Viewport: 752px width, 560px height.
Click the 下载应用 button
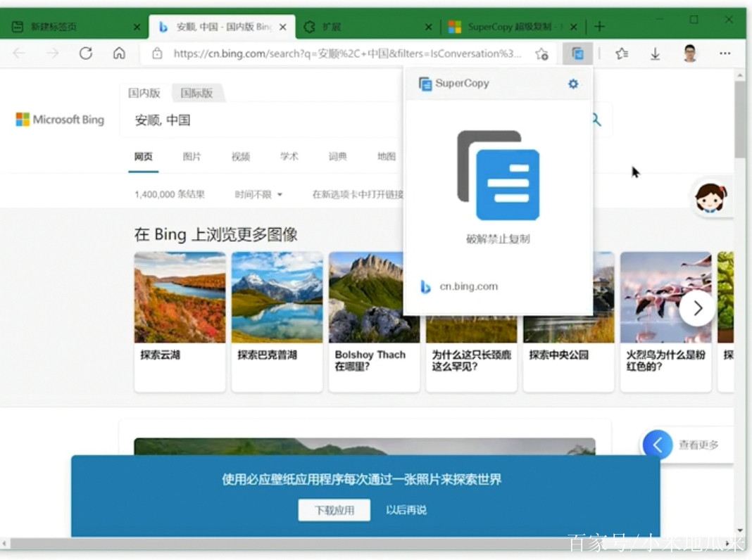[x=334, y=510]
